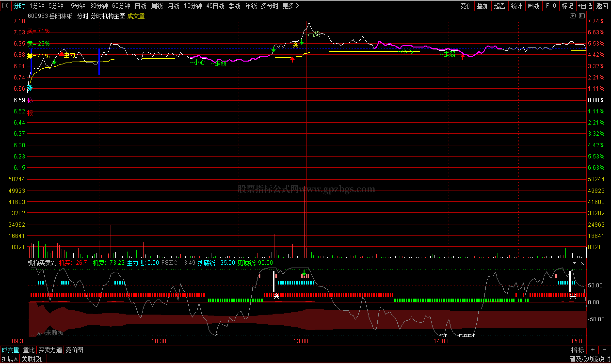This screenshot has width=611, height=364.
Task: Toggle the side panel layout icon
Action: click(x=582, y=16)
